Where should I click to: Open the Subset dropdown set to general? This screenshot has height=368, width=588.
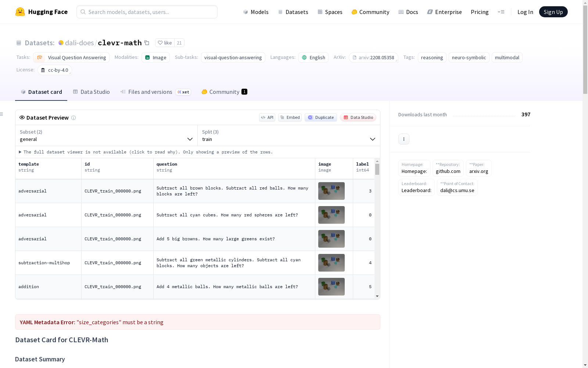click(x=106, y=135)
